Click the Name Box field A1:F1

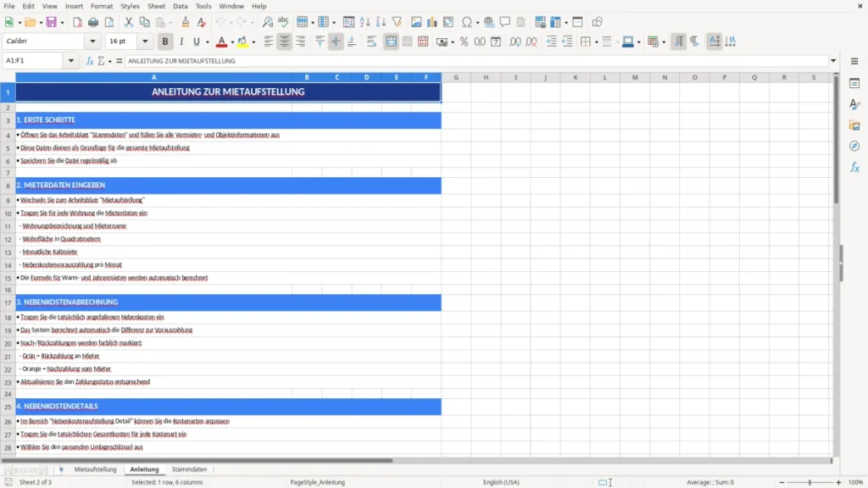coord(34,61)
